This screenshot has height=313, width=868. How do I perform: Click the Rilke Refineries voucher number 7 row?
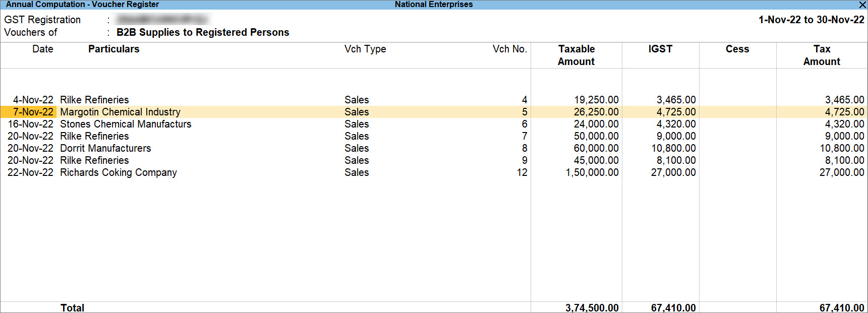coord(434,136)
